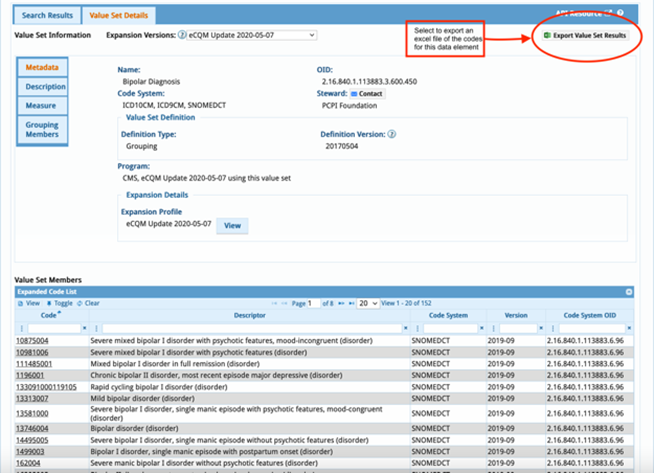Click the Expansion Profile View button
Screen dimensions: 654x473
232,226
